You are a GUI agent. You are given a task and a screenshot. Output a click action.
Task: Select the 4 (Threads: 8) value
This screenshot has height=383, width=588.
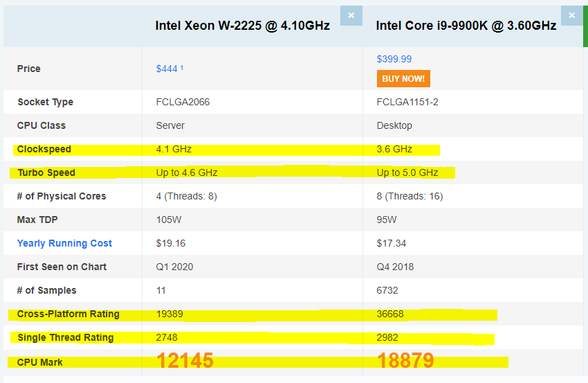[x=186, y=196]
